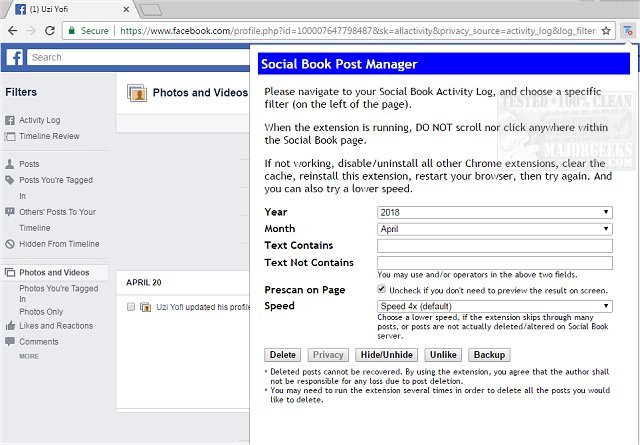Image resolution: width=640 pixels, height=445 pixels.
Task: Switch to the Uzi Yofi browser tab
Action: 65,9
